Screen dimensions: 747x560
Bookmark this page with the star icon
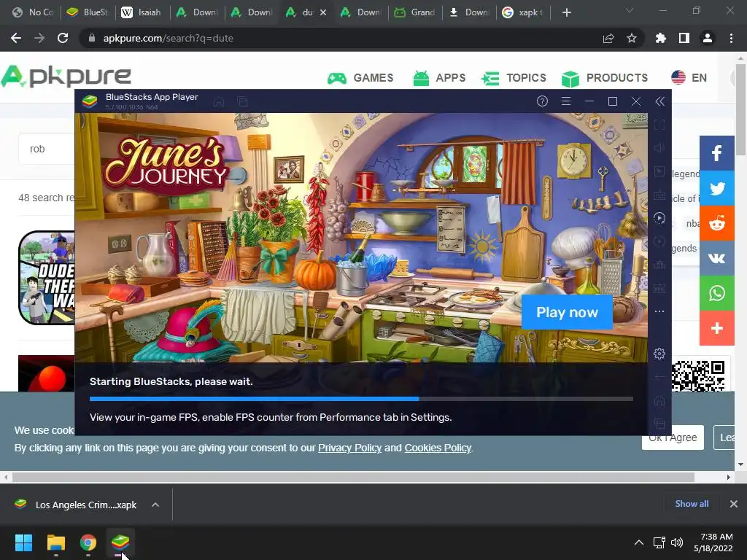pos(632,38)
